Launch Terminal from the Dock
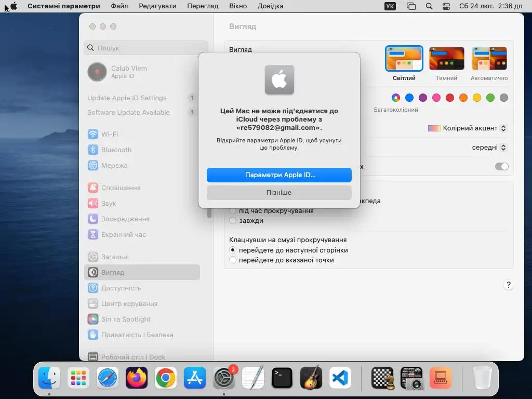 282,378
